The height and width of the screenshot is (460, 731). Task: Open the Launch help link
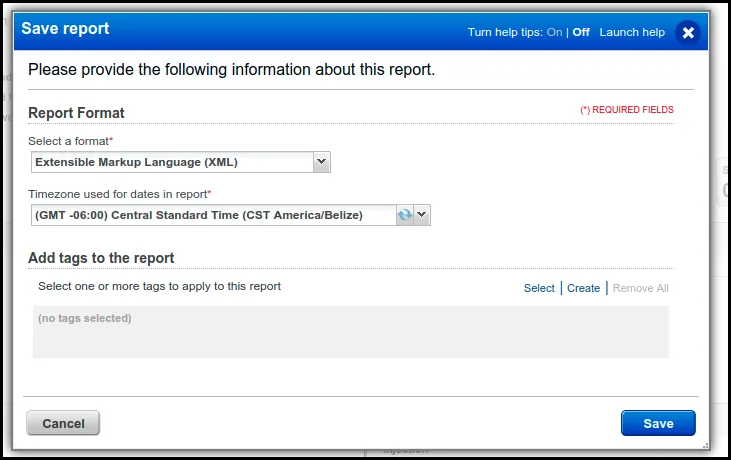[x=632, y=32]
